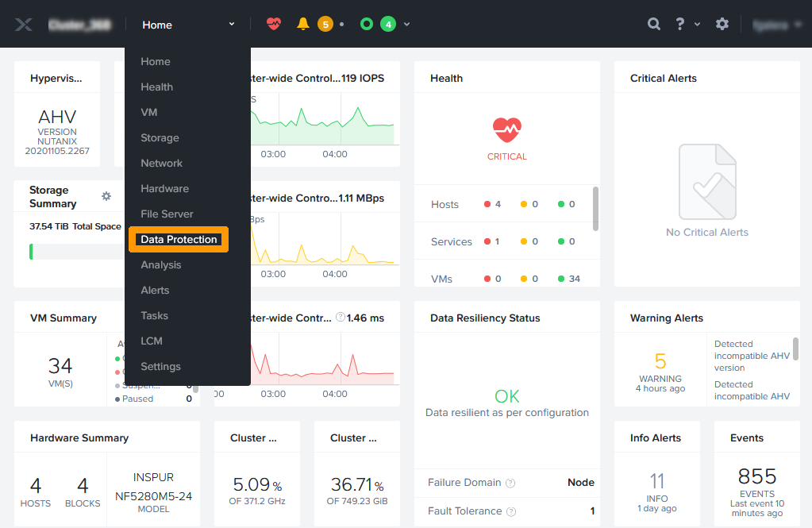
Task: Click the green tasks circle icon
Action: coord(366,24)
